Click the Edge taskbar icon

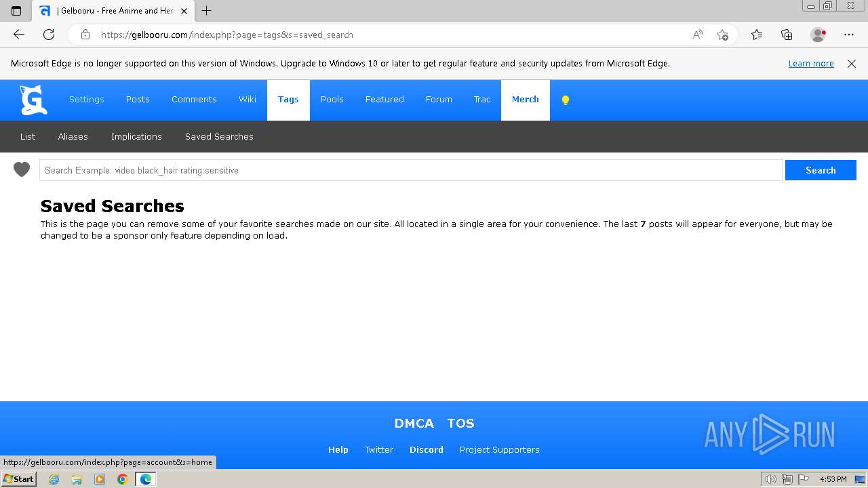146,479
